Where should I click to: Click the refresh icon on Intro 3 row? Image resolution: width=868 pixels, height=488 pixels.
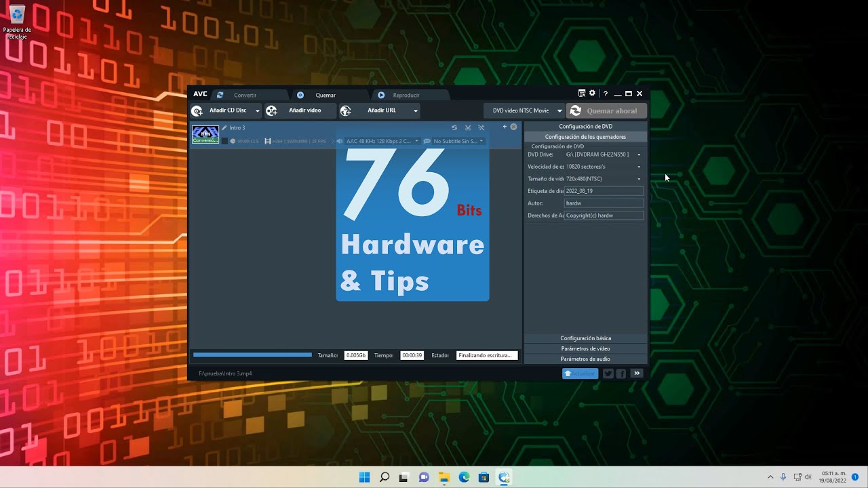[x=454, y=127]
